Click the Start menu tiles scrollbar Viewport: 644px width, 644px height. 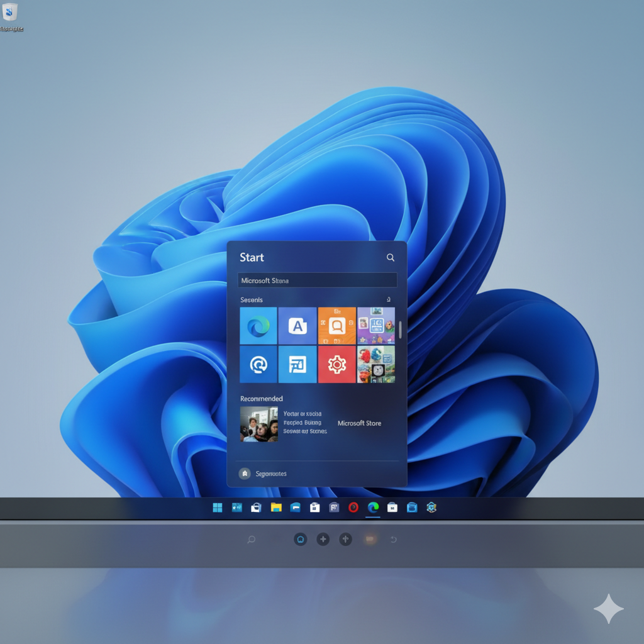tap(400, 329)
